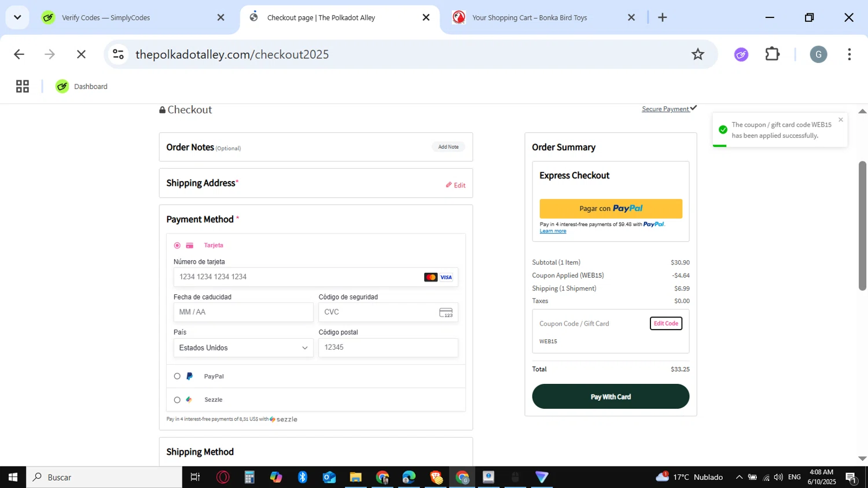This screenshot has height=488, width=868.
Task: Open Opera browser from taskbar
Action: pyautogui.click(x=223, y=477)
